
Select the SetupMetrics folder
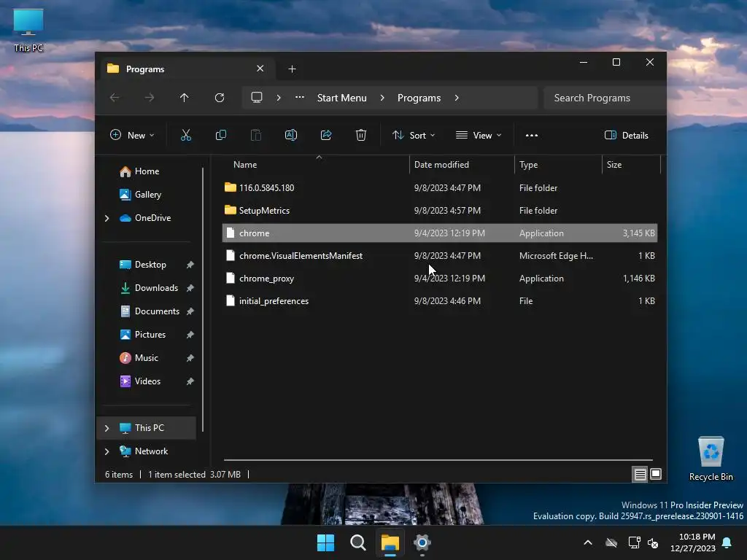pyautogui.click(x=439, y=211)
